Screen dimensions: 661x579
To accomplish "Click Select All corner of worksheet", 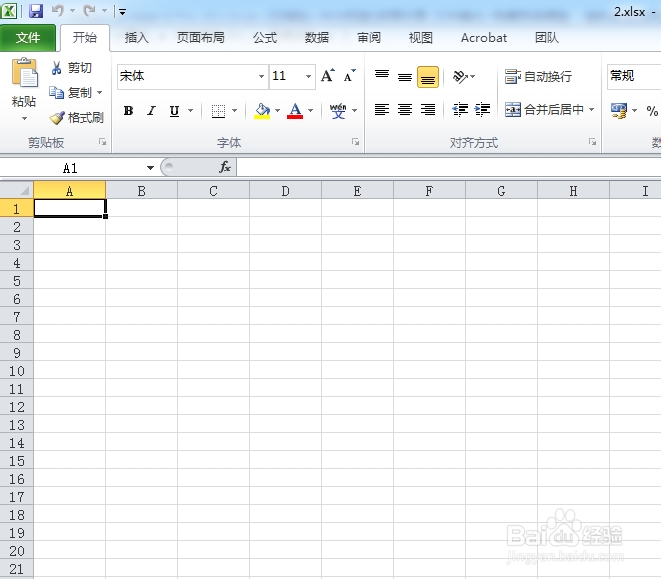I will click(17, 190).
